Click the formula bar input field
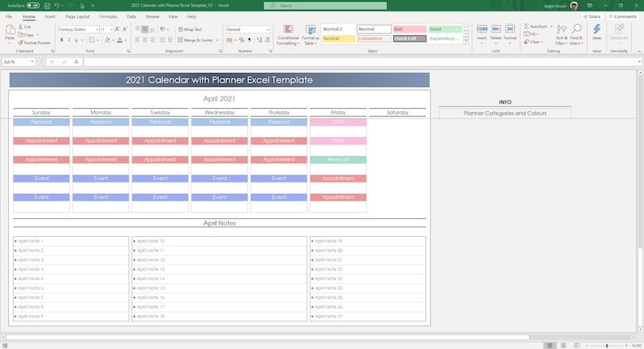 pos(361,62)
